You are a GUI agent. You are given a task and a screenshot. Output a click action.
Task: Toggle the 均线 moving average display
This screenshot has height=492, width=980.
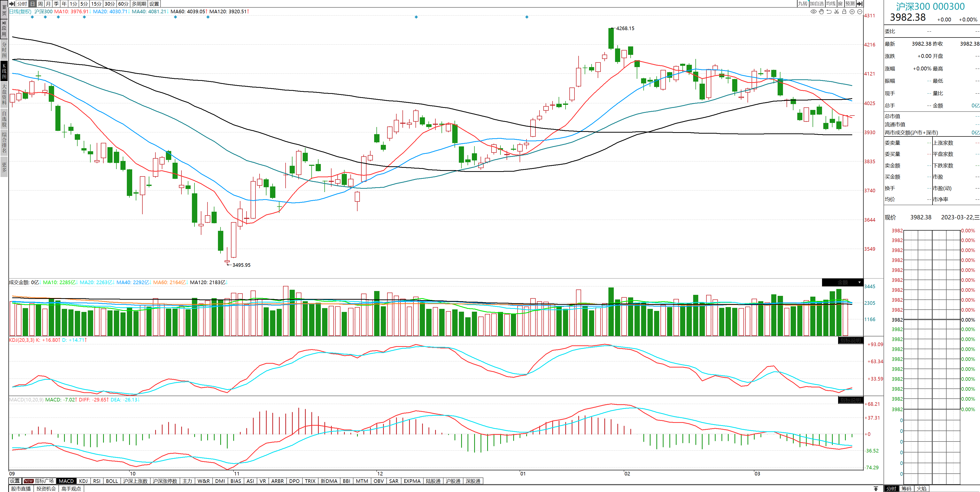[831, 3]
